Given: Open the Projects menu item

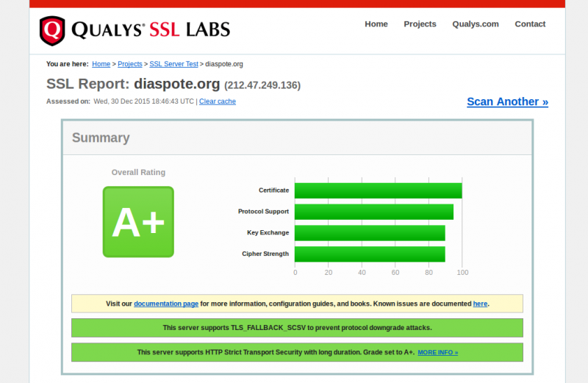Looking at the screenshot, I should pyautogui.click(x=420, y=24).
